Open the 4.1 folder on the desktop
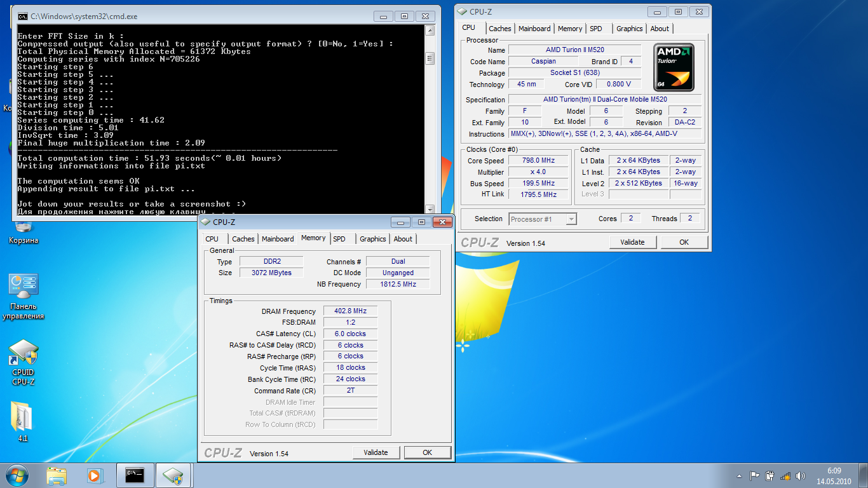This screenshot has width=868, height=488. pos(23,422)
